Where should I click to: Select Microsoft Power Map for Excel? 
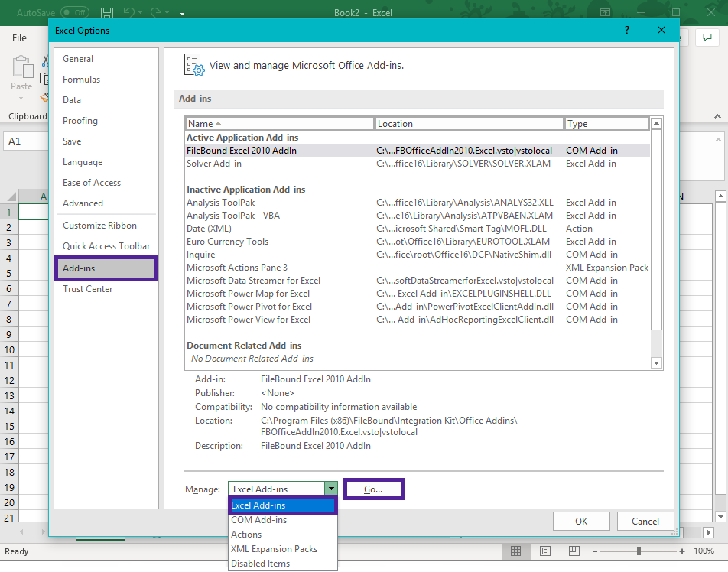[x=418, y=294]
